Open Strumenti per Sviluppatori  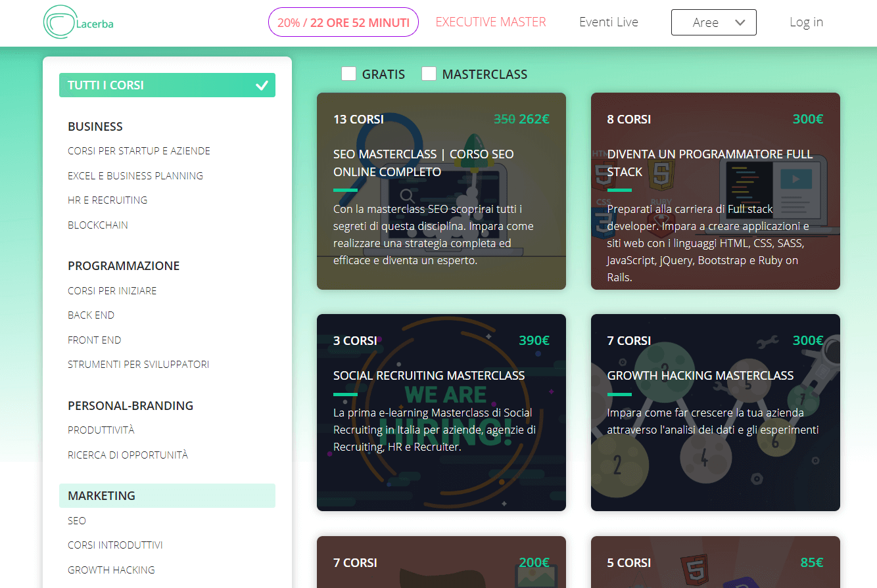click(139, 365)
